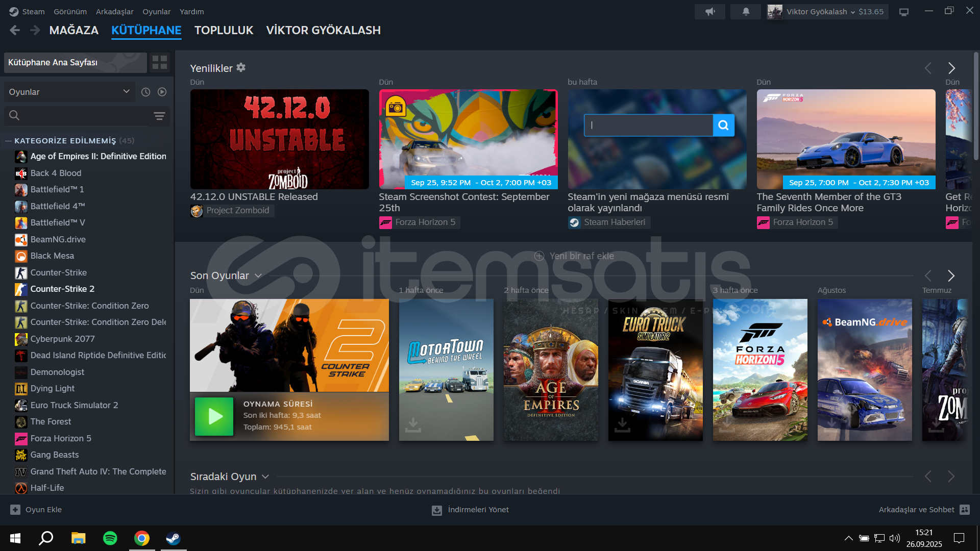Open the advanced filter options icon
The image size is (980, 551).
(159, 116)
